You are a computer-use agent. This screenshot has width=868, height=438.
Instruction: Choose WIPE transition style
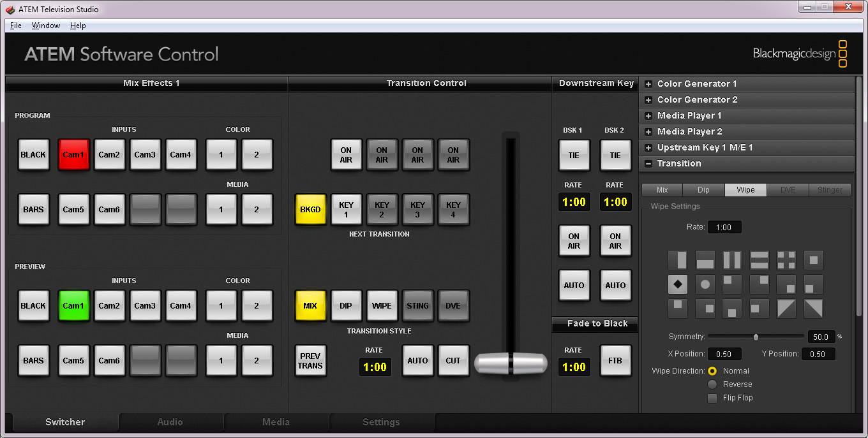[x=382, y=306]
